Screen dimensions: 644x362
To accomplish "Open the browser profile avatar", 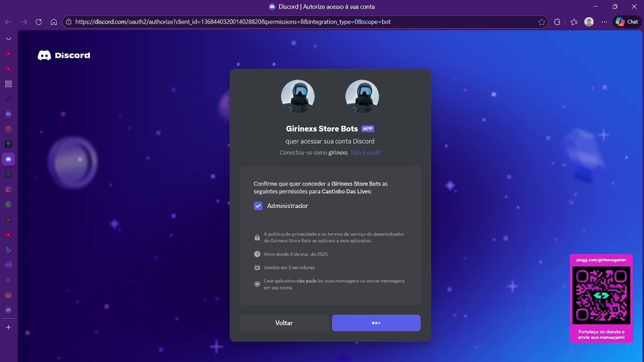I will coord(589,22).
